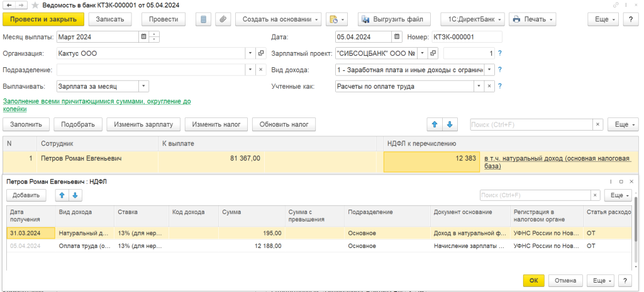644x292 pixels.
Task: Go back with the left arrow
Action: point(9,5)
